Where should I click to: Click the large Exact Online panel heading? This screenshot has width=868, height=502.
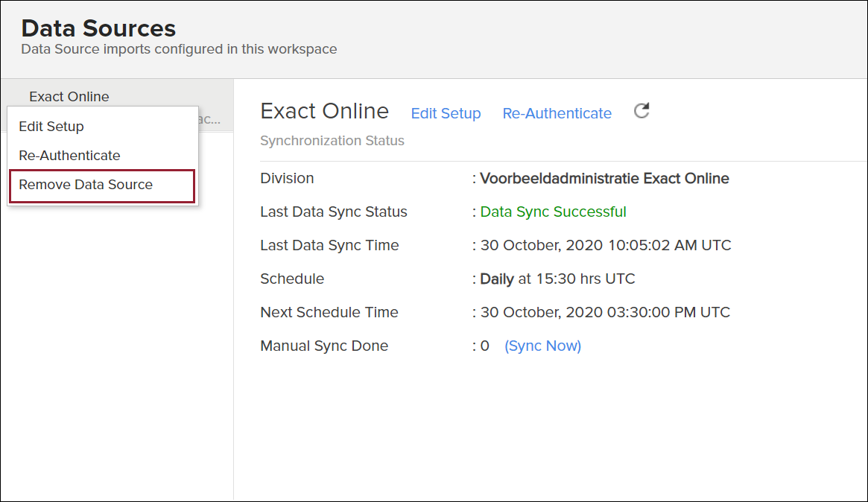click(x=324, y=111)
